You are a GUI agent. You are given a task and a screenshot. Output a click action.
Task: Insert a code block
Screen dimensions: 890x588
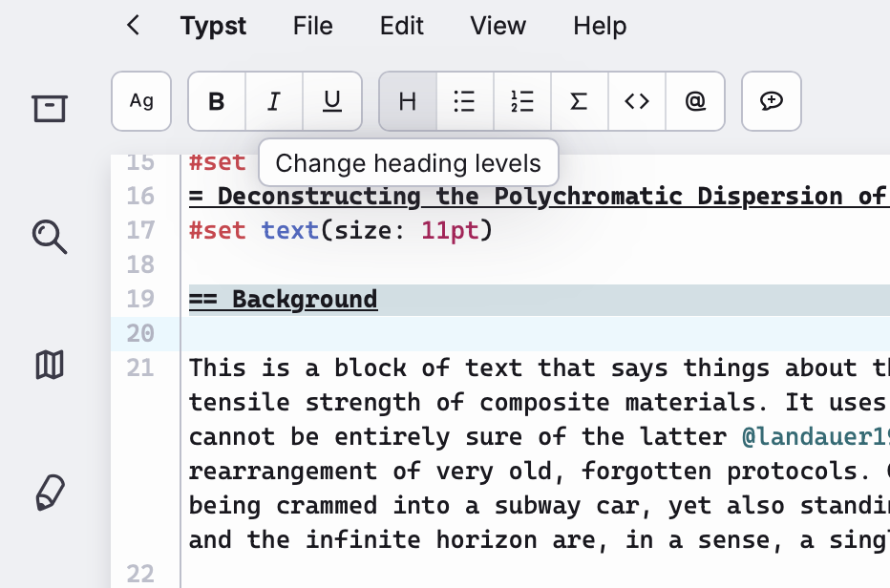637,101
